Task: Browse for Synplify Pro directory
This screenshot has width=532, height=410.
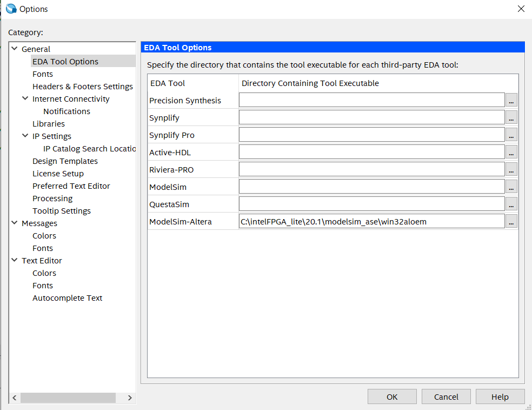Action: coord(511,135)
